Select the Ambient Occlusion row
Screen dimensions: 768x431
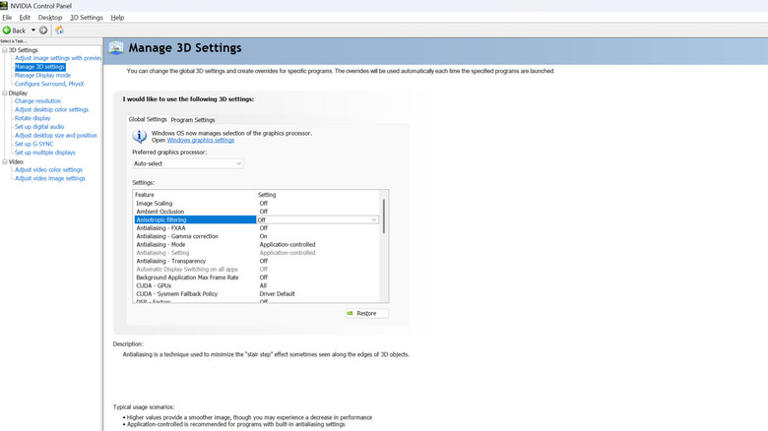point(257,212)
